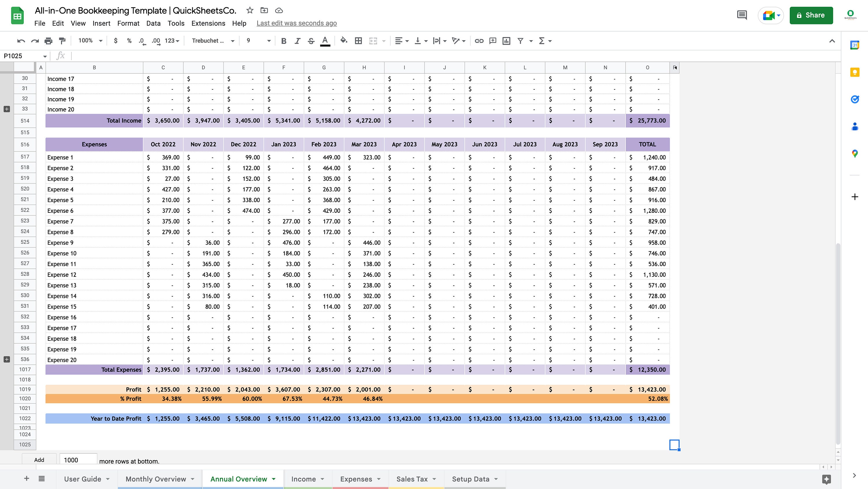Select the Paint format roller tool
Image resolution: width=868 pixels, height=489 pixels.
[62, 41]
